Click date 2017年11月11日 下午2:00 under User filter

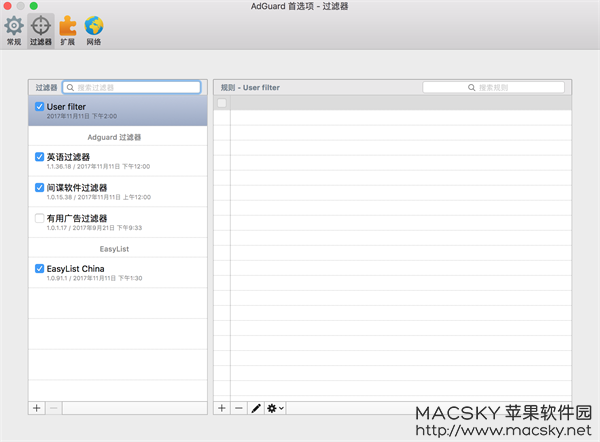[82, 116]
